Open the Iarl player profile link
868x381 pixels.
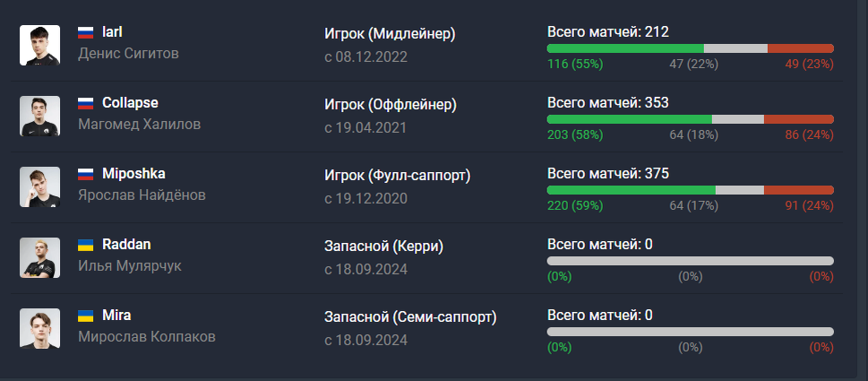click(112, 32)
